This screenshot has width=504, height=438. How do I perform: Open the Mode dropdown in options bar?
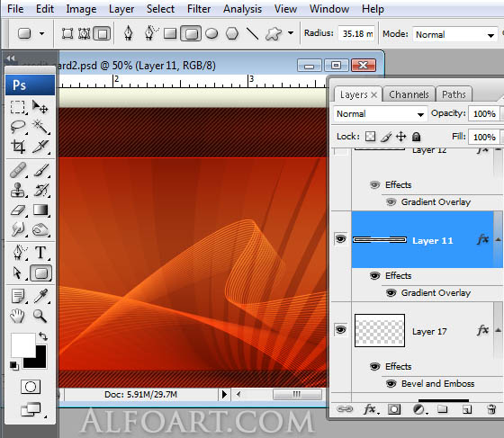coord(454,34)
